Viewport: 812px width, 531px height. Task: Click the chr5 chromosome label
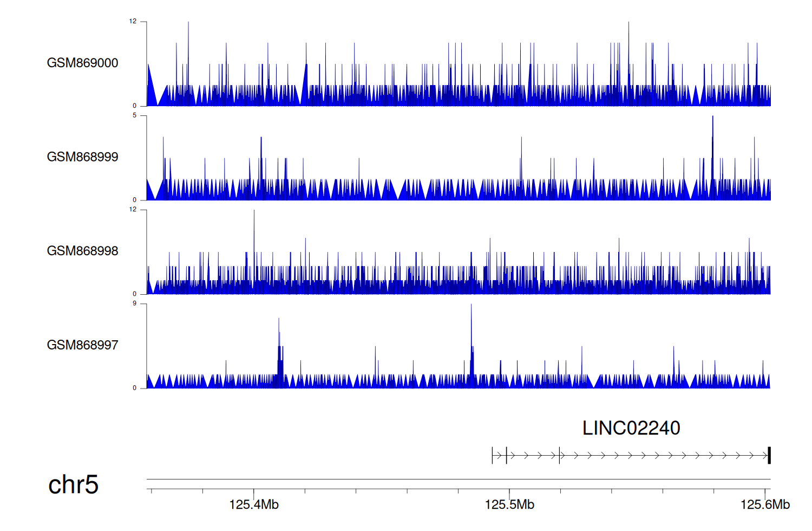pos(73,484)
